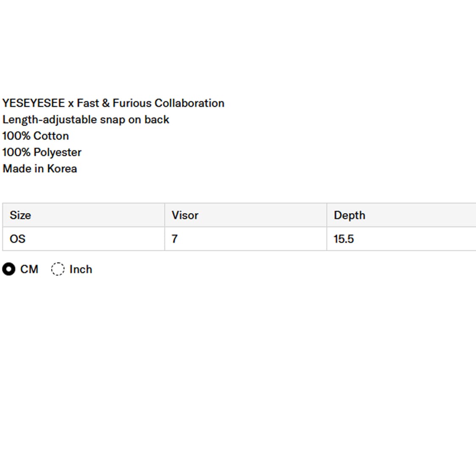Click the word Korea in the description
This screenshot has width=476, height=476.
[62, 168]
